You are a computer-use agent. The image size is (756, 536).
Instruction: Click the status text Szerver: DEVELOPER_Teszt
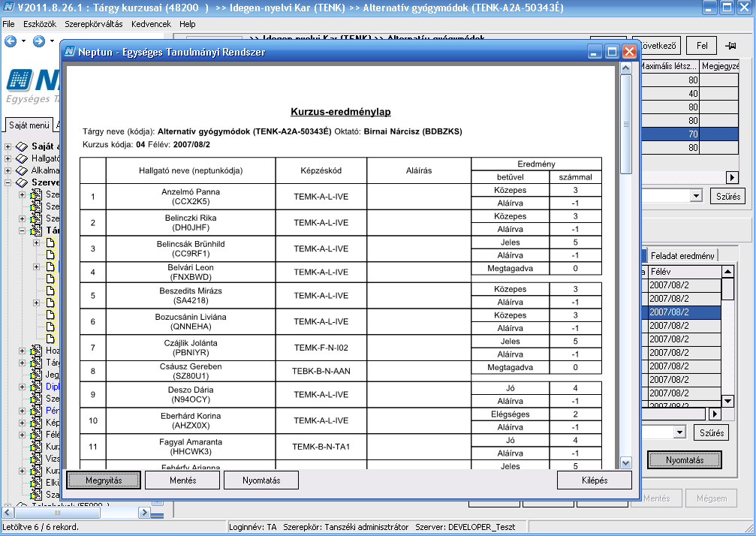(465, 527)
